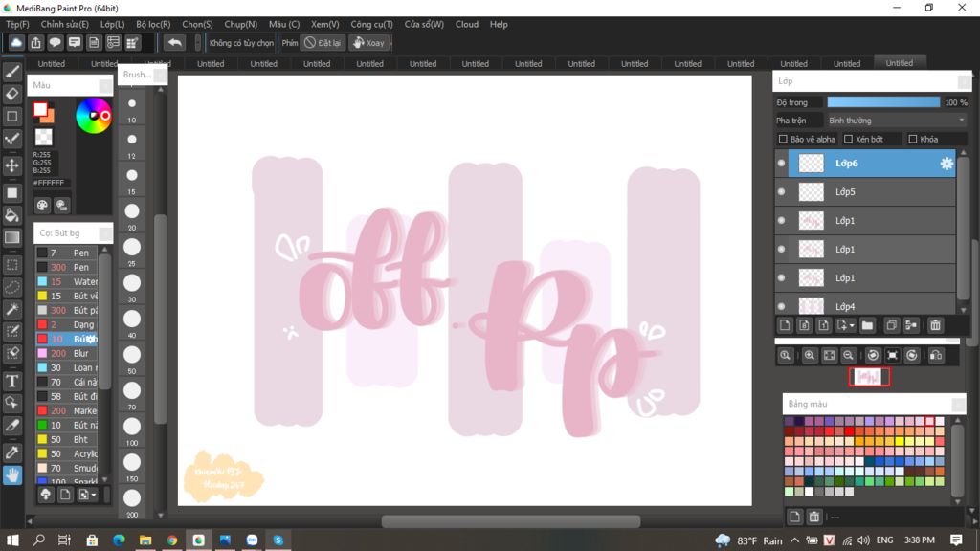Open the Lớp panel options button
The image size is (980, 551).
click(x=963, y=81)
